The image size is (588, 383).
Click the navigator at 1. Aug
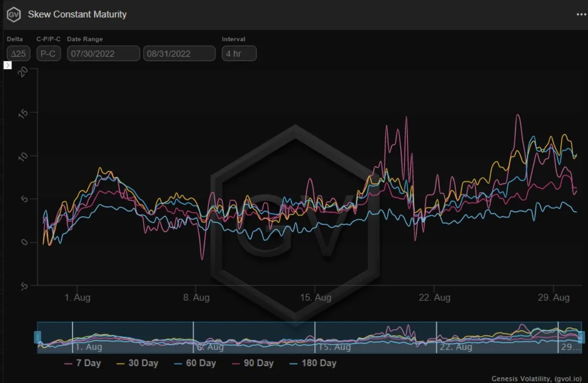click(x=88, y=347)
